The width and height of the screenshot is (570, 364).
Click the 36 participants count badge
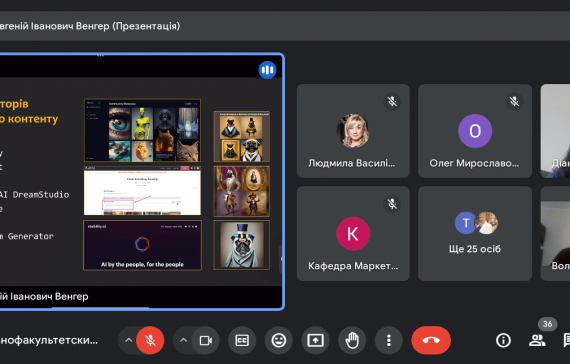pyautogui.click(x=547, y=324)
